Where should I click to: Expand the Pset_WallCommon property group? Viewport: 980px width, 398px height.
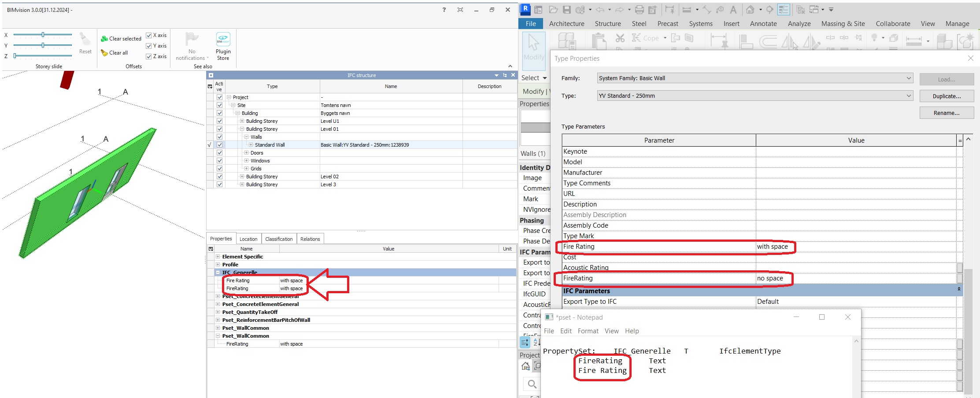(x=218, y=328)
